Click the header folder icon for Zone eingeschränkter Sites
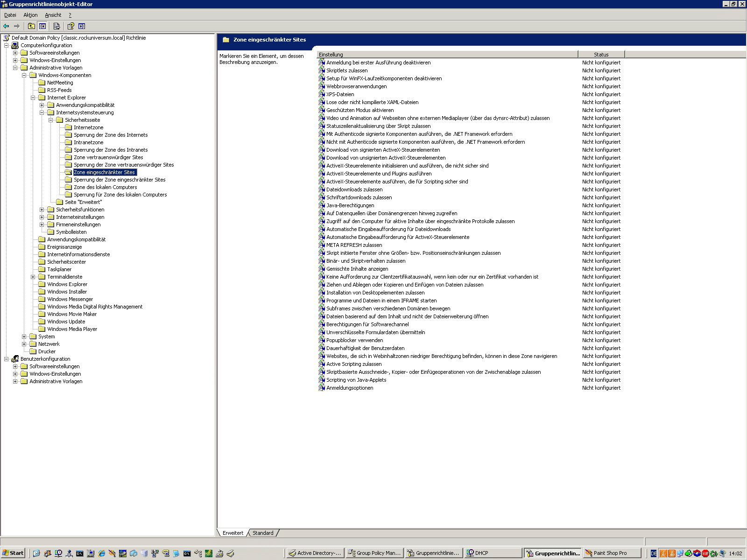 [x=226, y=40]
